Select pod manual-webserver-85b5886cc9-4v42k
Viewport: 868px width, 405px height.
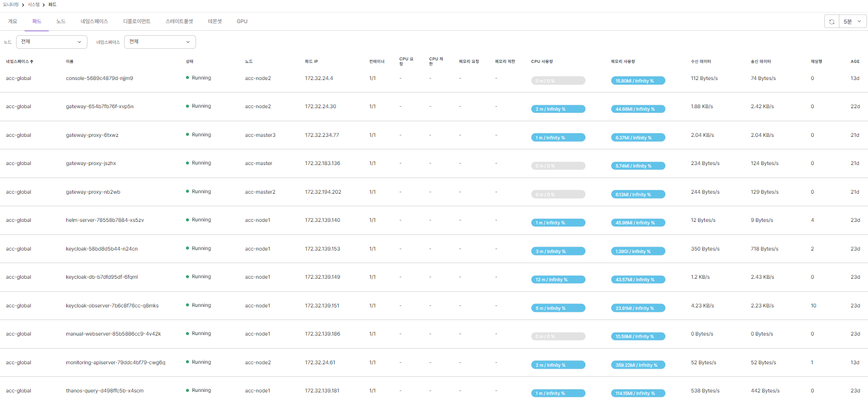pyautogui.click(x=113, y=334)
